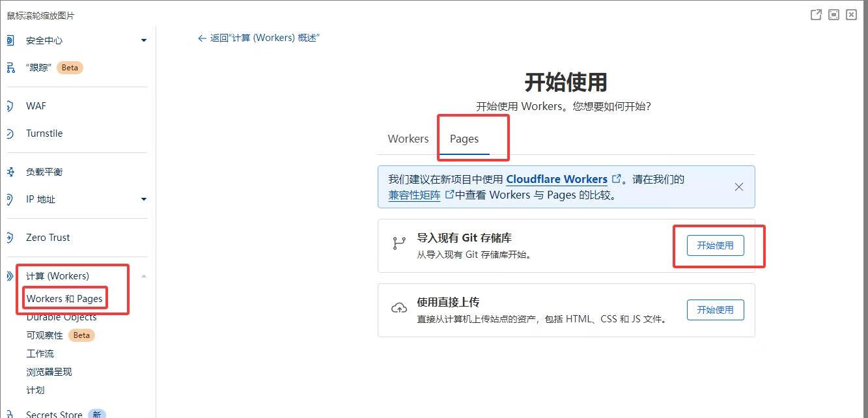This screenshot has width=868, height=418.
Task: Expand the 安全中心 dropdown arrow
Action: pyautogui.click(x=143, y=40)
